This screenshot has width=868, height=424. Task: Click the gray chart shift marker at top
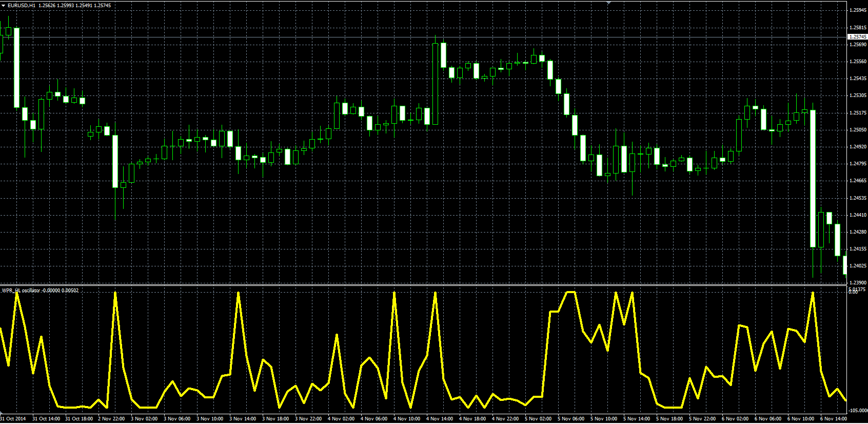(609, 3)
